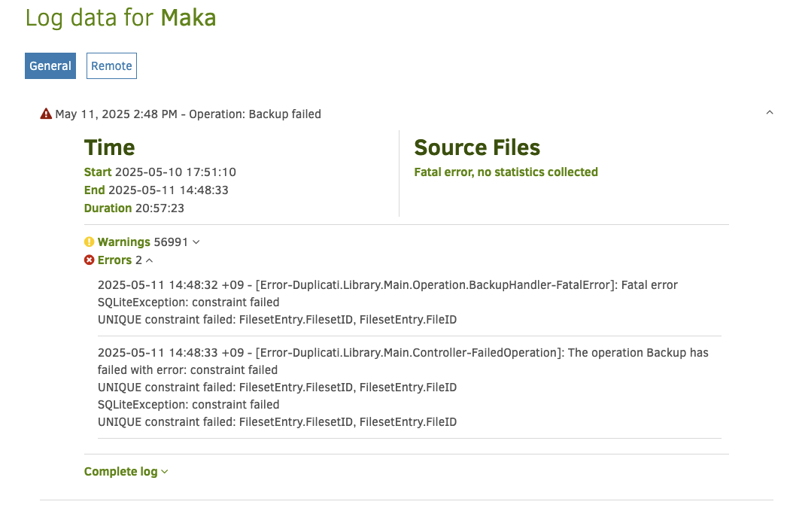Click the chevron after Complete log
This screenshot has width=796, height=532.
tap(165, 472)
